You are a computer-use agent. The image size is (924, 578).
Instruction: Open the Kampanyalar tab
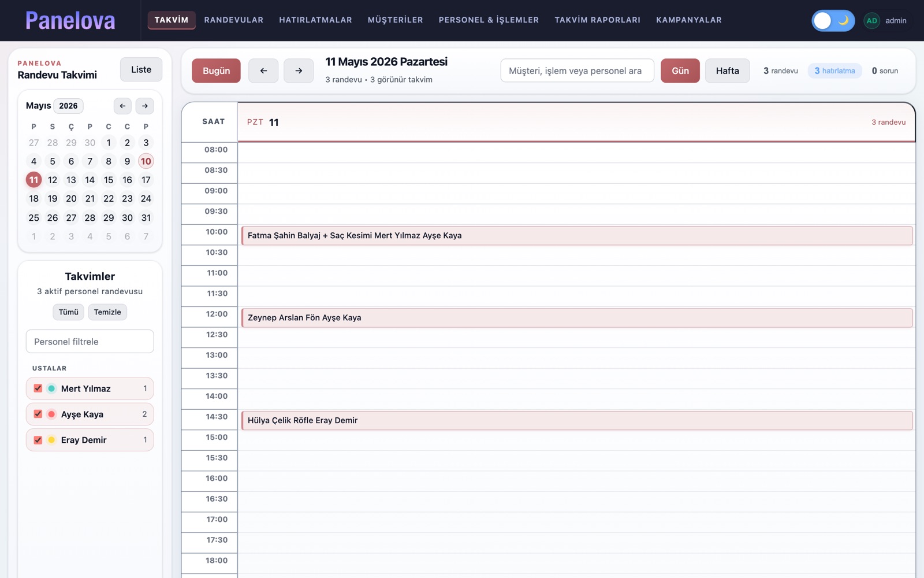tap(689, 20)
